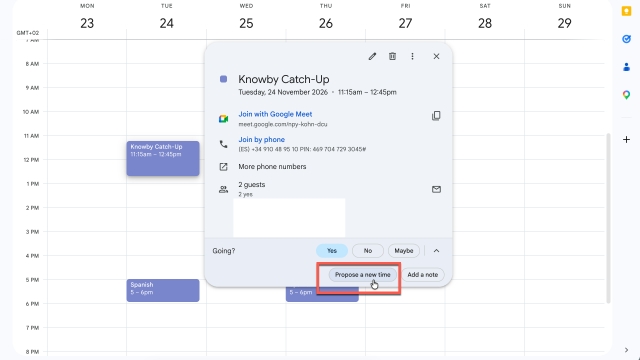Select Thursday 26 date header
640x360 pixels.
click(x=326, y=23)
